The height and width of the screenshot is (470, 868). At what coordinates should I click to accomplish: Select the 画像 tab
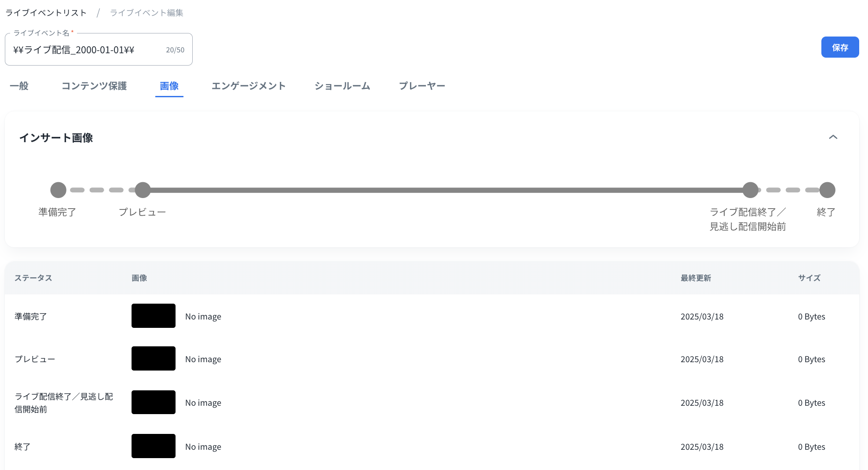[x=169, y=86]
